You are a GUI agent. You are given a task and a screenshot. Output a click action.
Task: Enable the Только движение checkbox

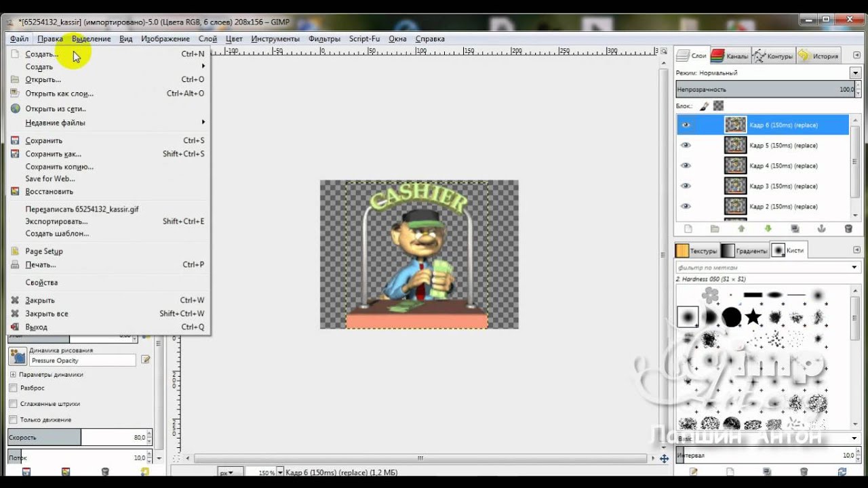point(13,420)
